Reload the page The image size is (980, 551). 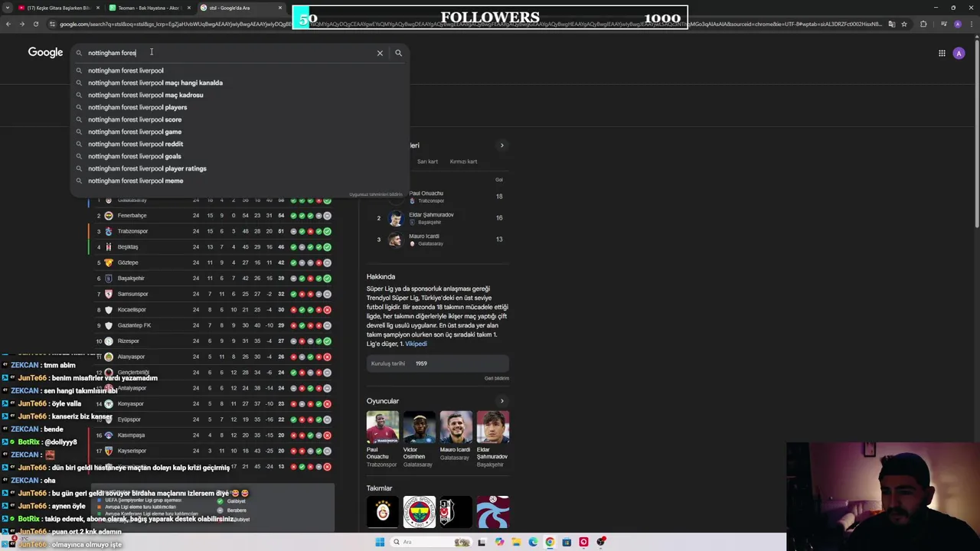click(x=36, y=24)
